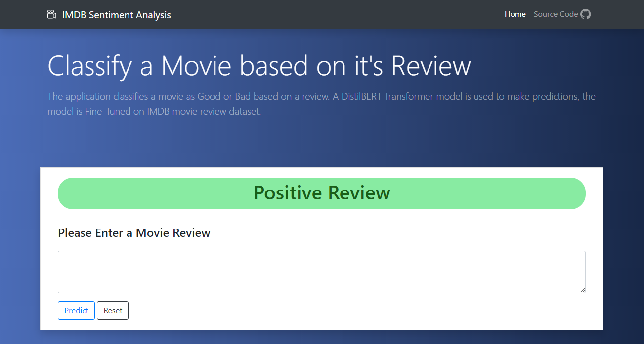Click the movie camera logo icon
The height and width of the screenshot is (344, 644).
[52, 14]
